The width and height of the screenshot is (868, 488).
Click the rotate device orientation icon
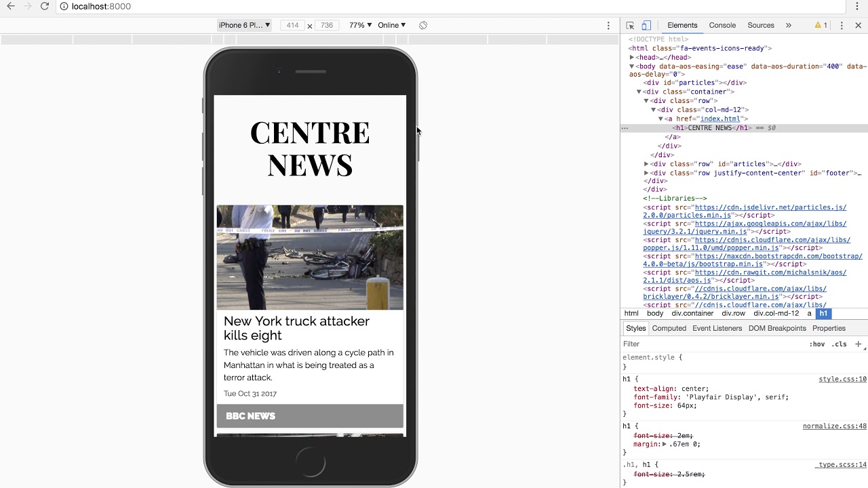pyautogui.click(x=423, y=25)
